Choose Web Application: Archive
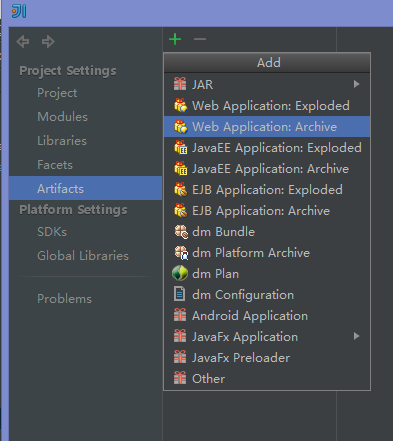 (267, 126)
